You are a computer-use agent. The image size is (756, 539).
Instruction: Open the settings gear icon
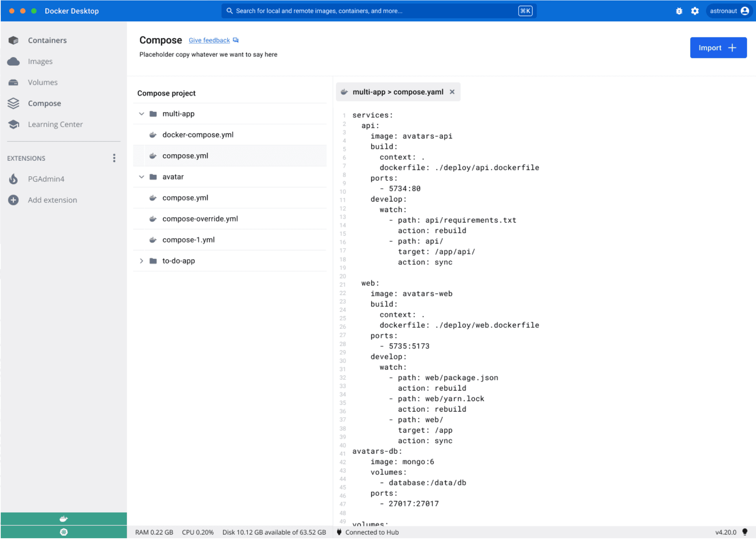(695, 11)
